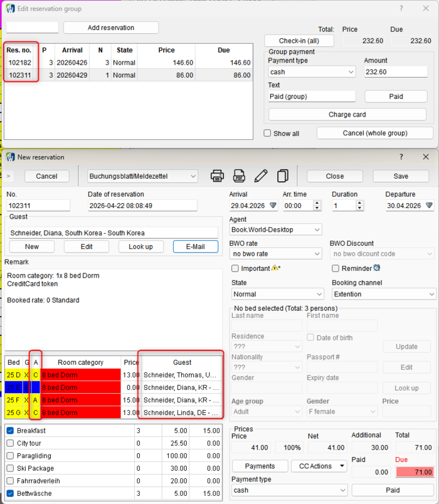Click the pencil edit icon
The height and width of the screenshot is (504, 439).
pyautogui.click(x=261, y=176)
